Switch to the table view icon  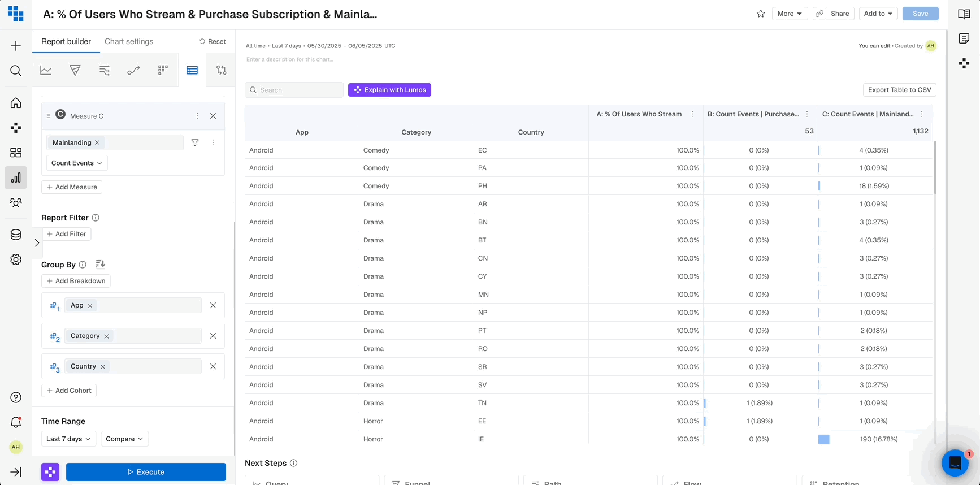click(192, 70)
